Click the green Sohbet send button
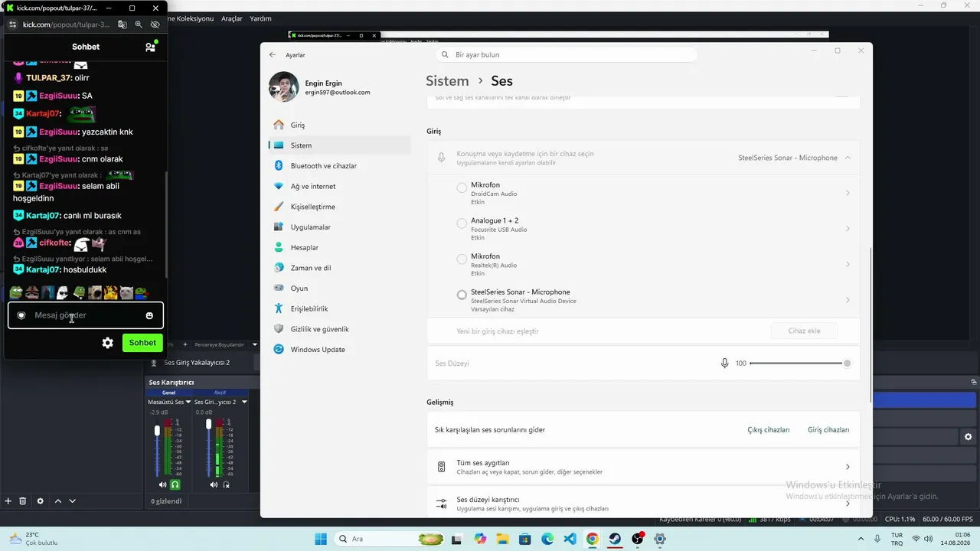Screen dimensions: 980x551 click(x=142, y=343)
